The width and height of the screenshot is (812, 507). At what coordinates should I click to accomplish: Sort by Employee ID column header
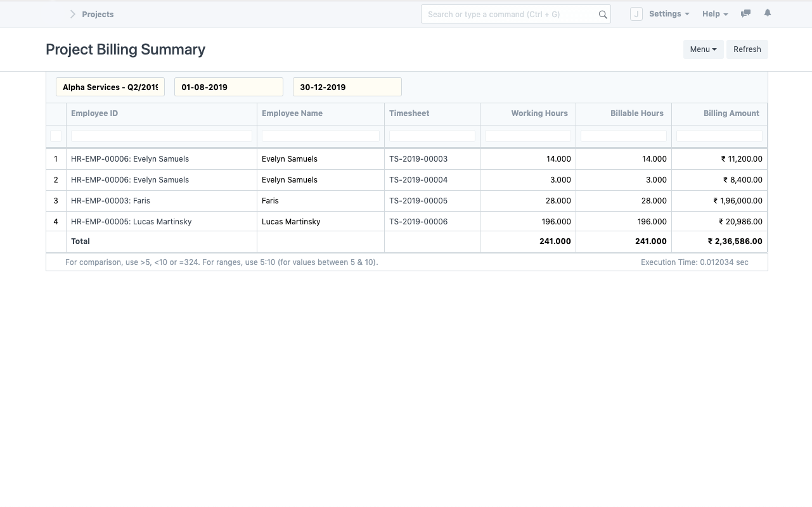pos(94,113)
